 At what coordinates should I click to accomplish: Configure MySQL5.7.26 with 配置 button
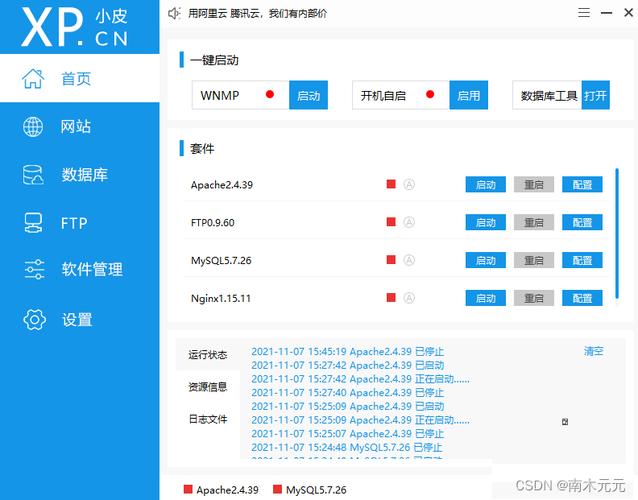pyautogui.click(x=582, y=260)
